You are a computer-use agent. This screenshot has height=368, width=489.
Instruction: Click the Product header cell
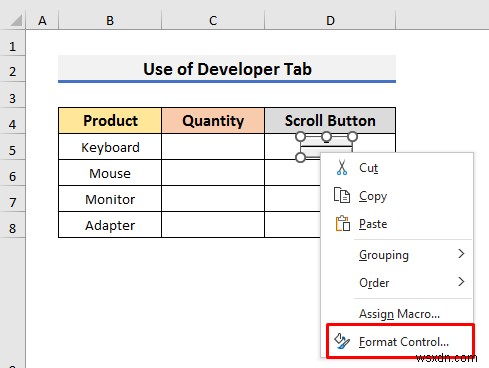click(x=110, y=121)
